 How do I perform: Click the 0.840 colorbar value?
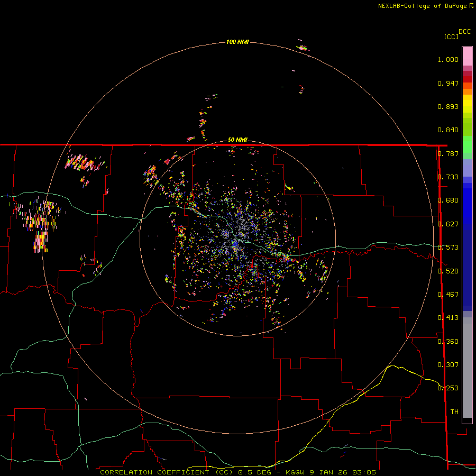[x=448, y=130]
